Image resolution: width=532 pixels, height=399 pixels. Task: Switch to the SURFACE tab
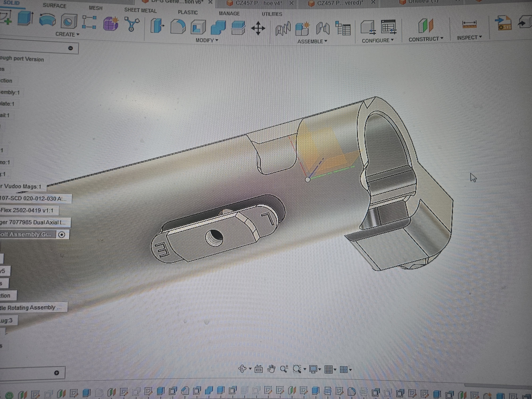point(55,6)
